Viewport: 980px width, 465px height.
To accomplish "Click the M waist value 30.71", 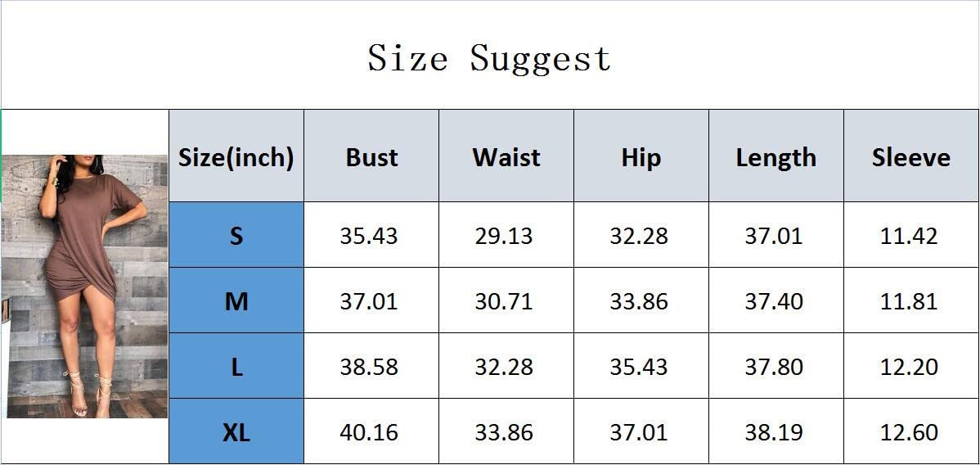I will (x=504, y=301).
